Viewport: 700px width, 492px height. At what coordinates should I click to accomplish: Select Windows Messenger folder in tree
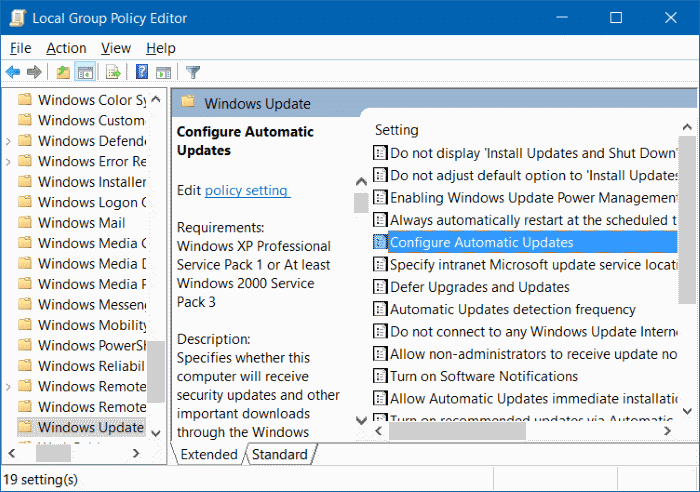tap(82, 304)
